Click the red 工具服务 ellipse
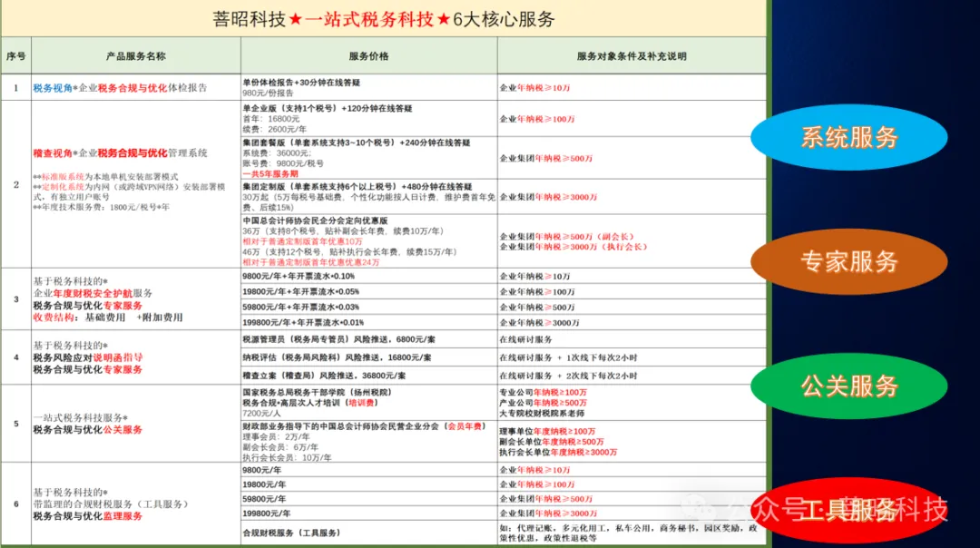980x548 pixels. click(848, 510)
